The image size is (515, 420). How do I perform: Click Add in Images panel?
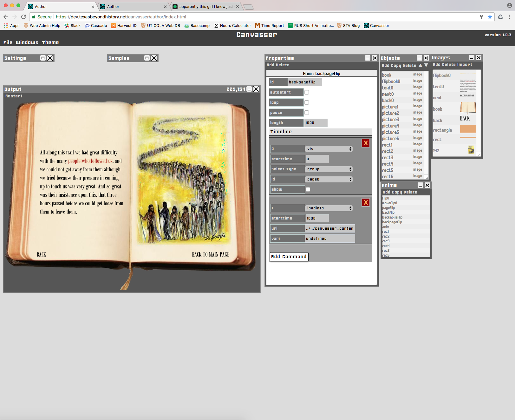coord(437,65)
